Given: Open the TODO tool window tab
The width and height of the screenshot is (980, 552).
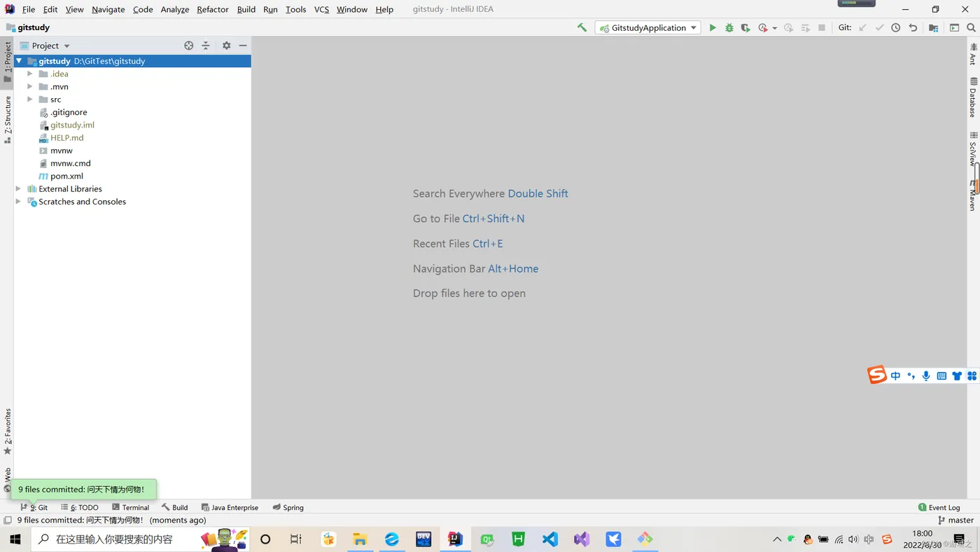Looking at the screenshot, I should point(80,507).
